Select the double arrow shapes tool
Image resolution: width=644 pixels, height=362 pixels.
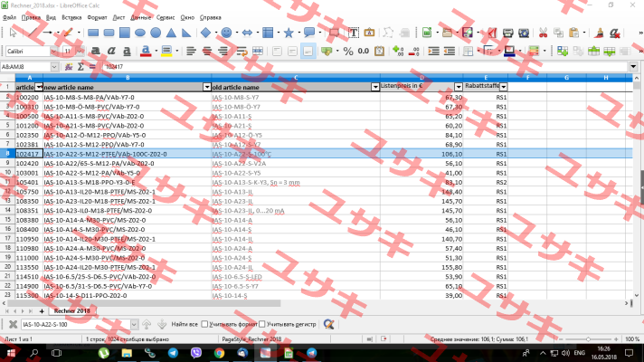[x=247, y=33]
